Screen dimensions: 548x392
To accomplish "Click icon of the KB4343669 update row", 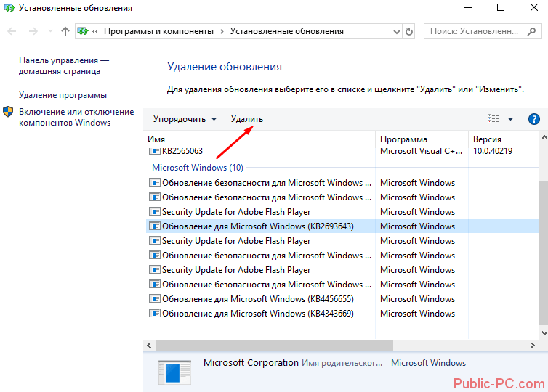I will 155,313.
